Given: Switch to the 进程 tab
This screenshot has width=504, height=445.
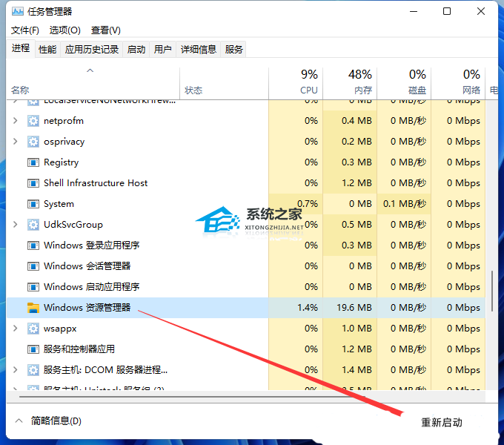Looking at the screenshot, I should pyautogui.click(x=21, y=48).
